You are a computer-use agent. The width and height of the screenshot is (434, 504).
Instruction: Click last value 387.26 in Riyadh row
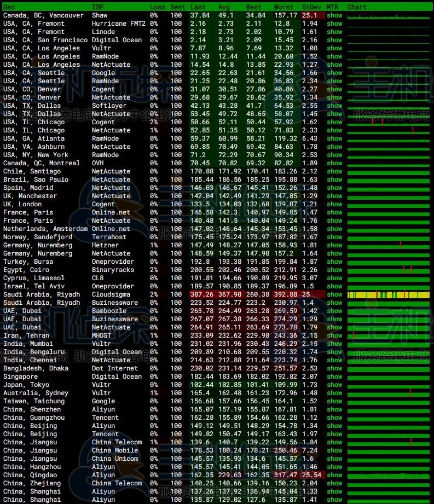(202, 294)
